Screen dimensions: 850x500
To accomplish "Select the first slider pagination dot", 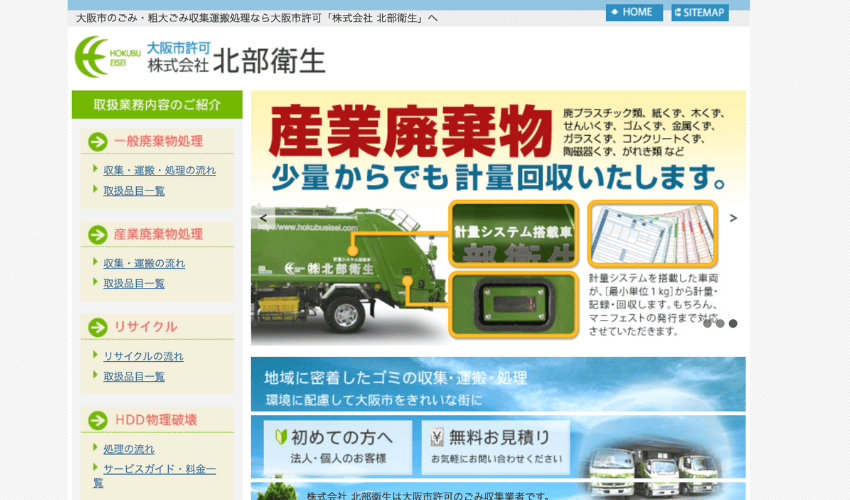I will 707,324.
